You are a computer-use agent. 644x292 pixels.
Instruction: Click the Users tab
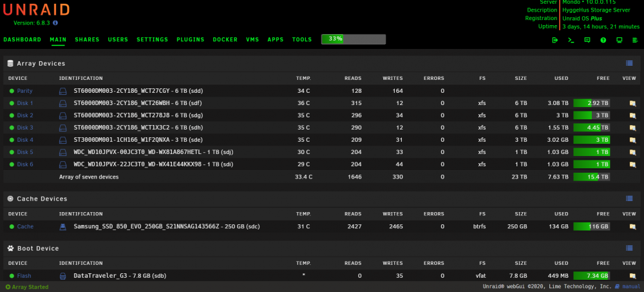tap(118, 40)
